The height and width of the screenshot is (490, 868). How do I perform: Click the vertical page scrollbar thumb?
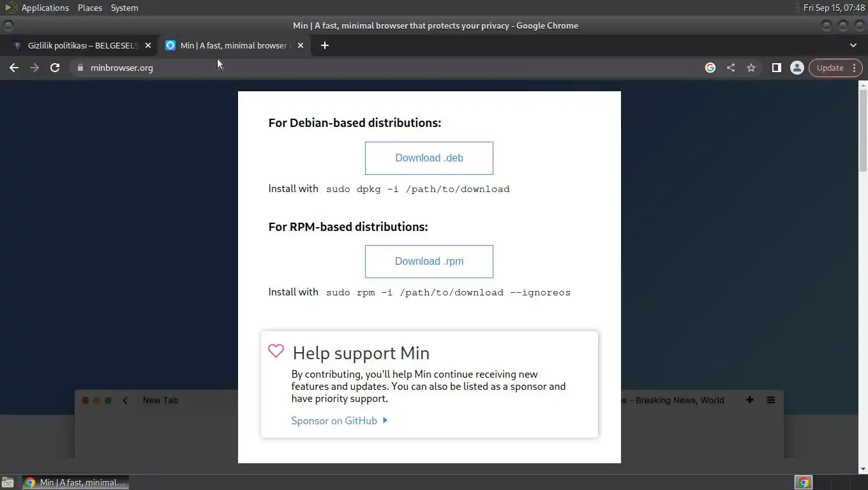tap(863, 130)
